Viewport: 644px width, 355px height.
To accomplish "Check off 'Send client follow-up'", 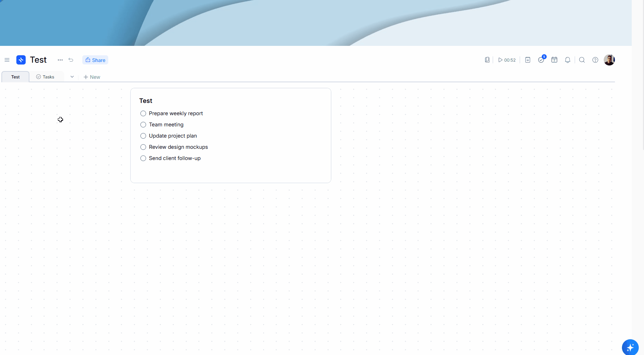I will (x=143, y=158).
